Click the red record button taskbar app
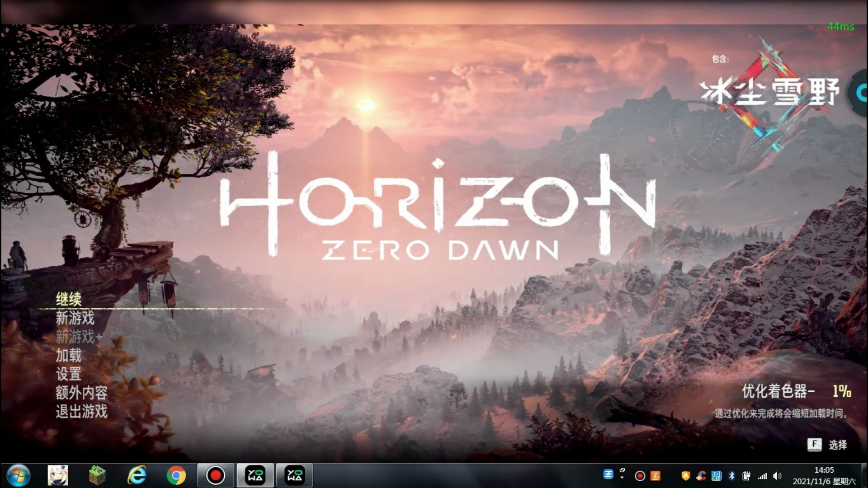 click(215, 475)
